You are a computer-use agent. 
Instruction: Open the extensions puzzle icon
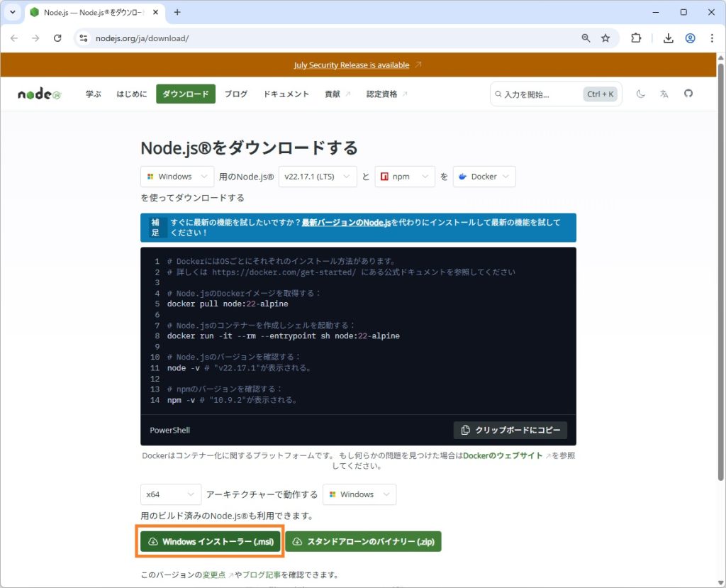tap(636, 38)
